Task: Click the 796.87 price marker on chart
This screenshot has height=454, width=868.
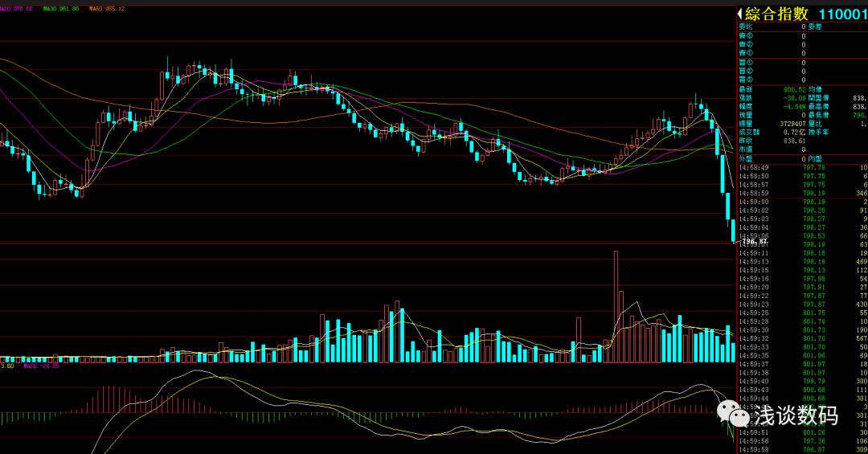Action: [x=755, y=241]
